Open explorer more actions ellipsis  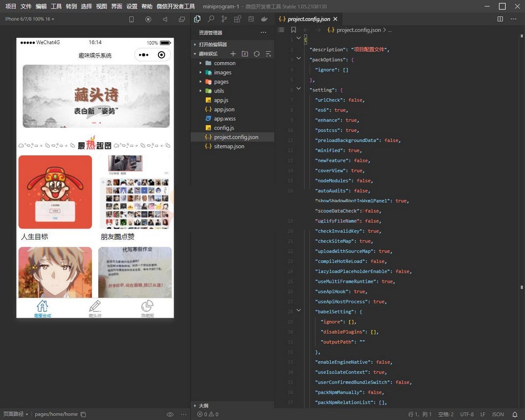[263, 32]
